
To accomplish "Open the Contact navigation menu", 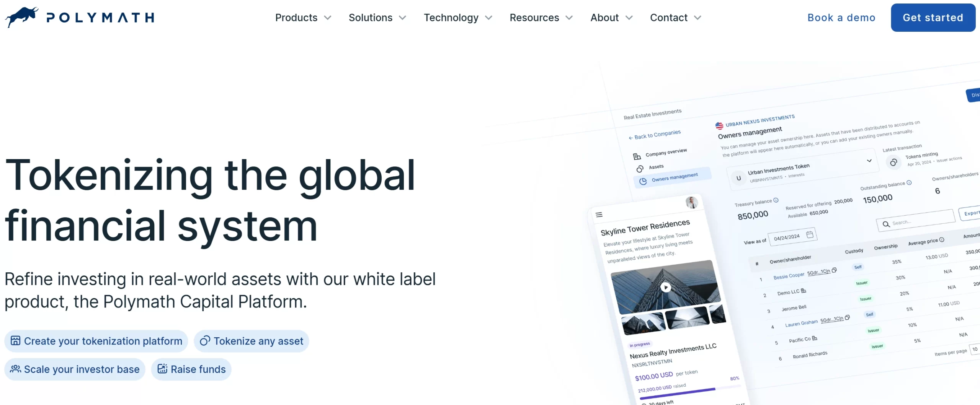I will pyautogui.click(x=675, y=18).
